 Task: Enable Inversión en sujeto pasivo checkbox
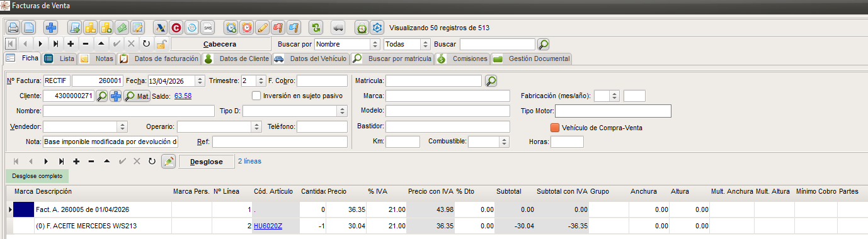point(256,96)
